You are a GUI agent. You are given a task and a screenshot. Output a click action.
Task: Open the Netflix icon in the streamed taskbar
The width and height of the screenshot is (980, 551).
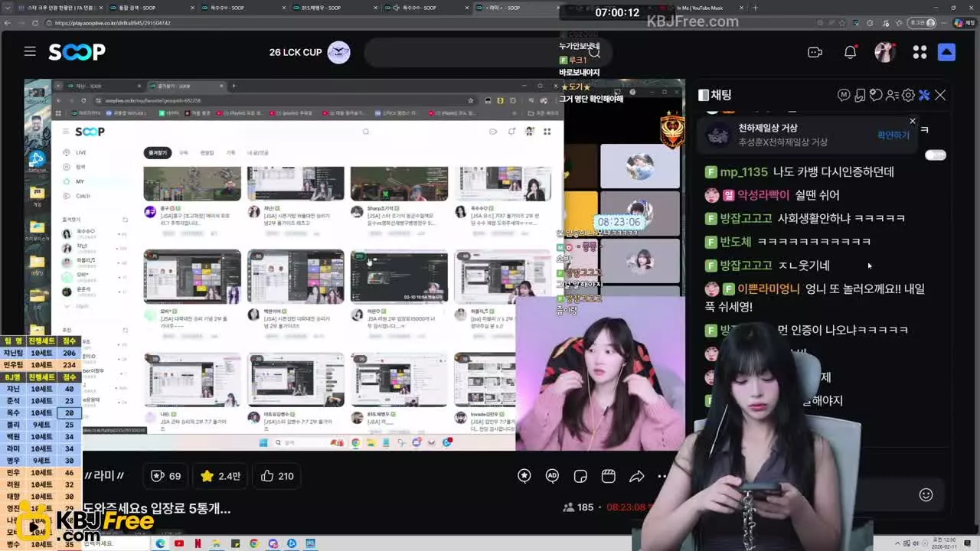(x=198, y=543)
